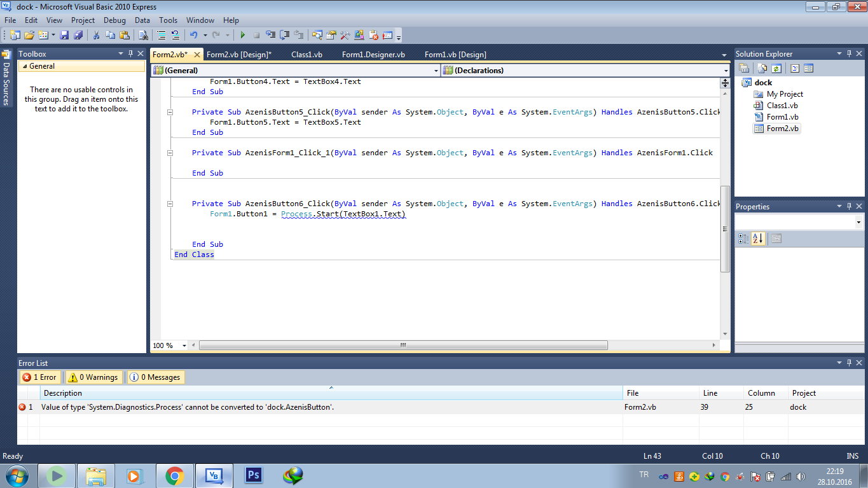
Task: Open the Windows Start menu
Action: (17, 476)
